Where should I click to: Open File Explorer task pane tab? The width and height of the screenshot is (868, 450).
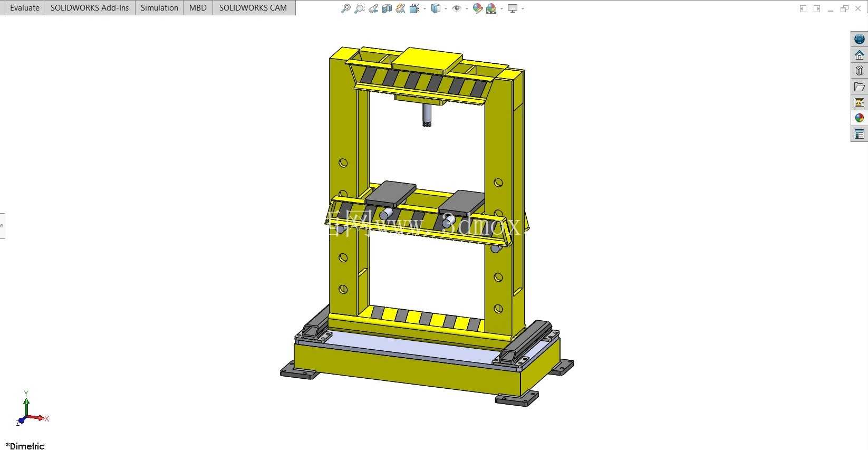tap(860, 87)
